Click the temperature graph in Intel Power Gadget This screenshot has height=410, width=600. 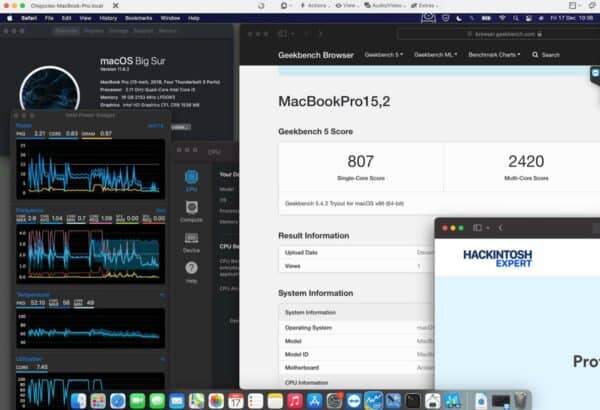[x=90, y=328]
